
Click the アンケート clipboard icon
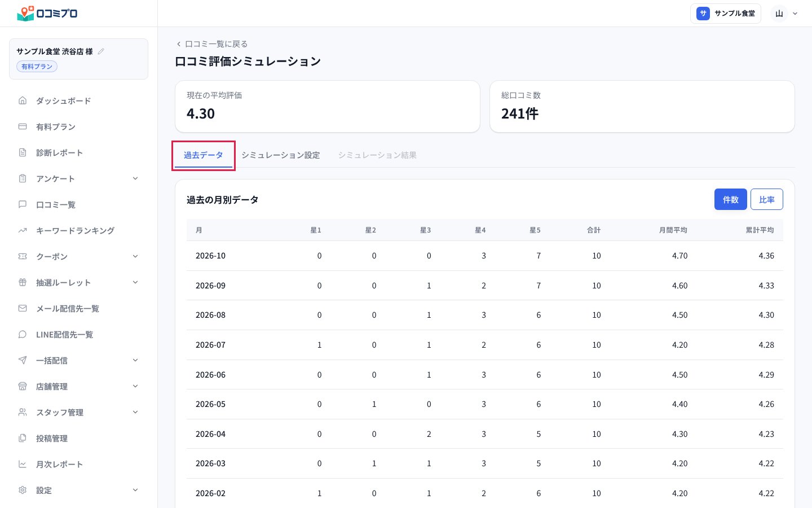tap(23, 178)
